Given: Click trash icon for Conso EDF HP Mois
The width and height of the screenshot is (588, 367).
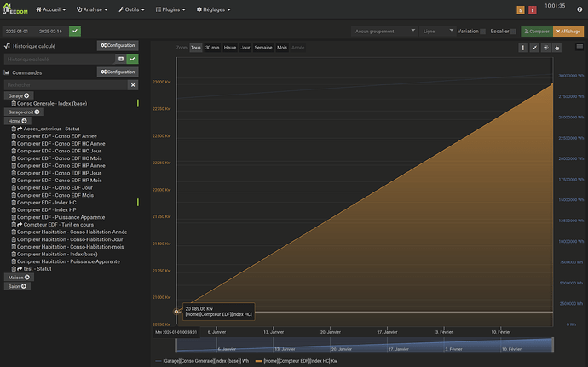Looking at the screenshot, I should [x=14, y=181].
